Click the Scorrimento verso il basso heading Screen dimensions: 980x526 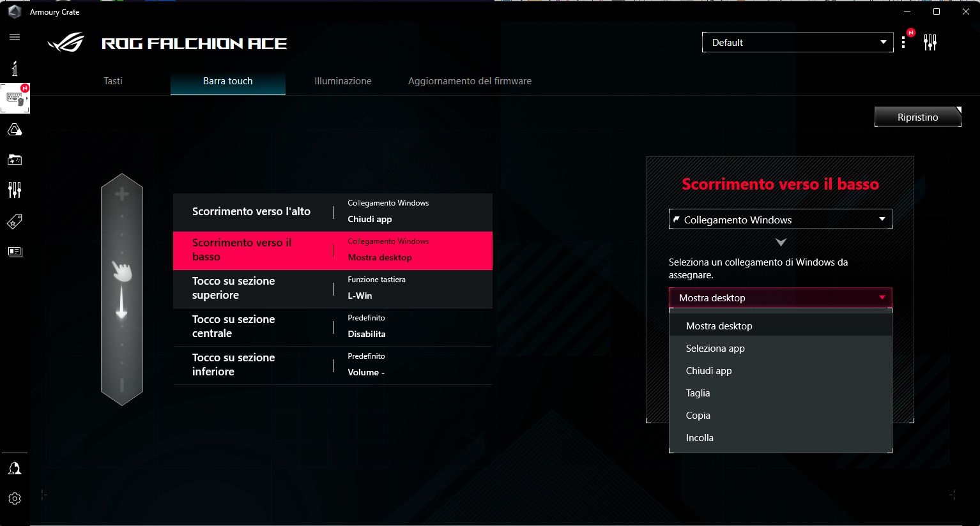780,184
